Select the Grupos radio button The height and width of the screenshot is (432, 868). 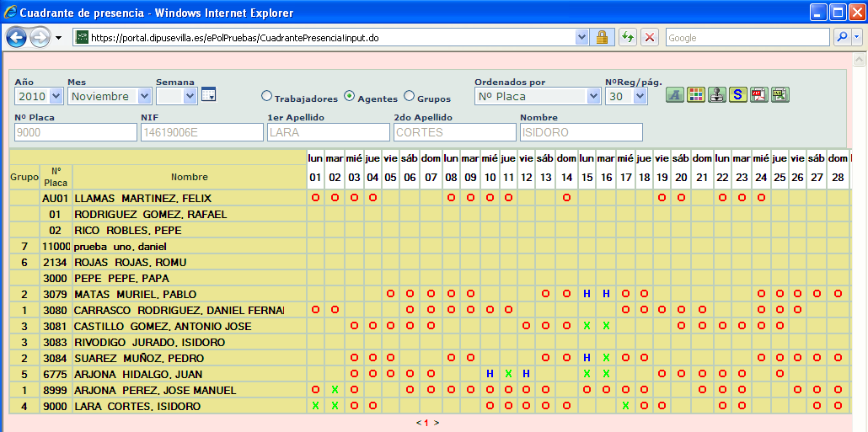(410, 97)
